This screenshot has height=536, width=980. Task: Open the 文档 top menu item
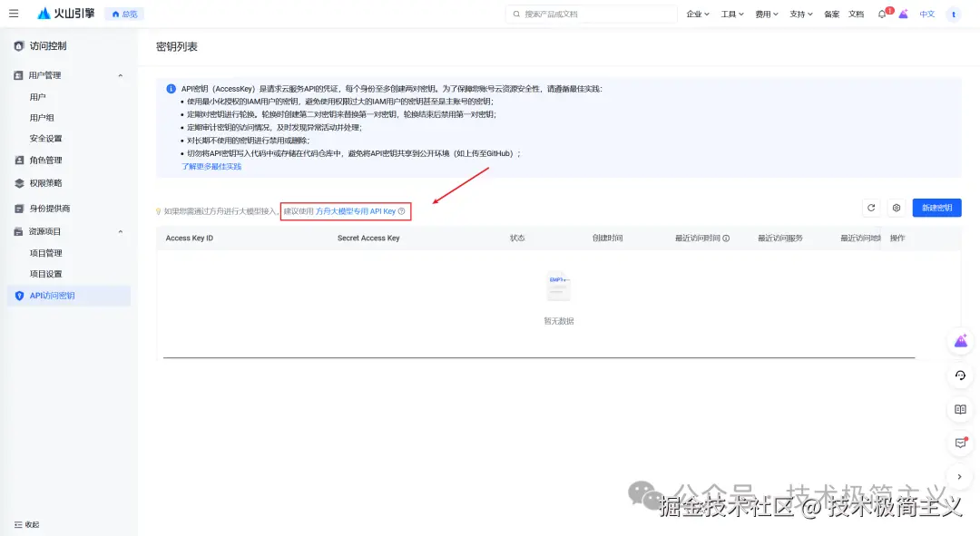(x=856, y=14)
